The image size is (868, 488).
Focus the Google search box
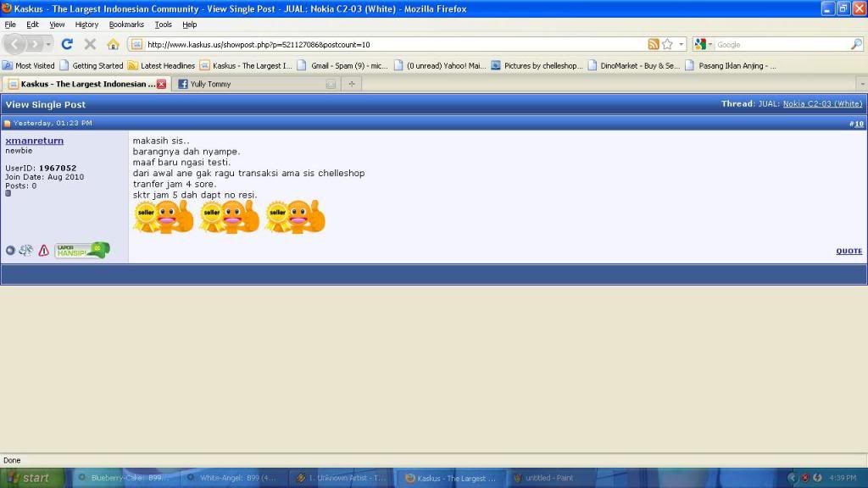click(782, 44)
